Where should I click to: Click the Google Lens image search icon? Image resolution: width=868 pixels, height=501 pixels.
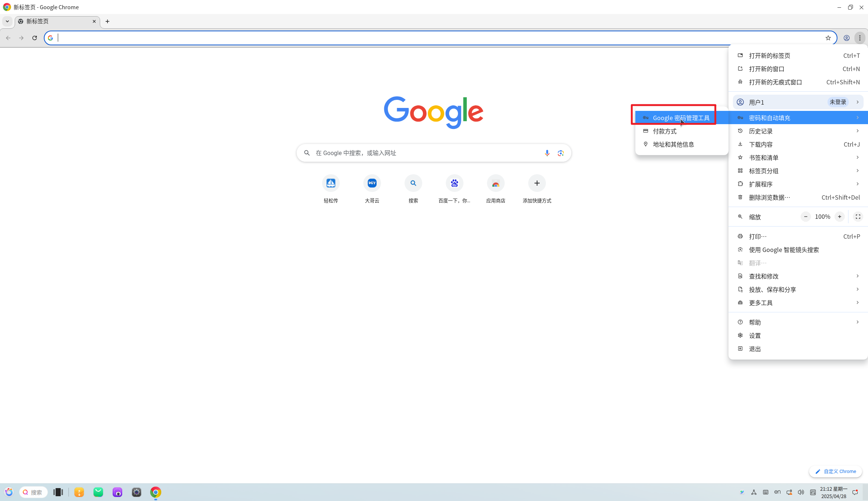(561, 153)
